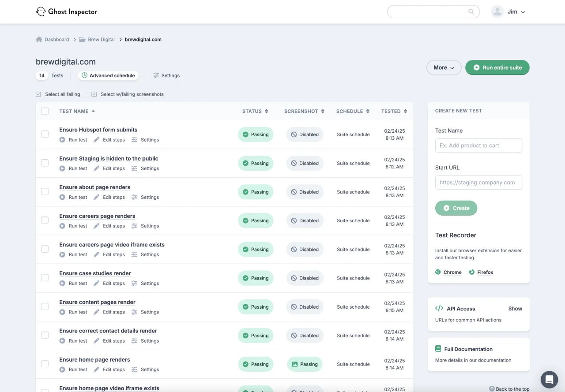
Task: Open the chat support bubble
Action: pos(549,379)
